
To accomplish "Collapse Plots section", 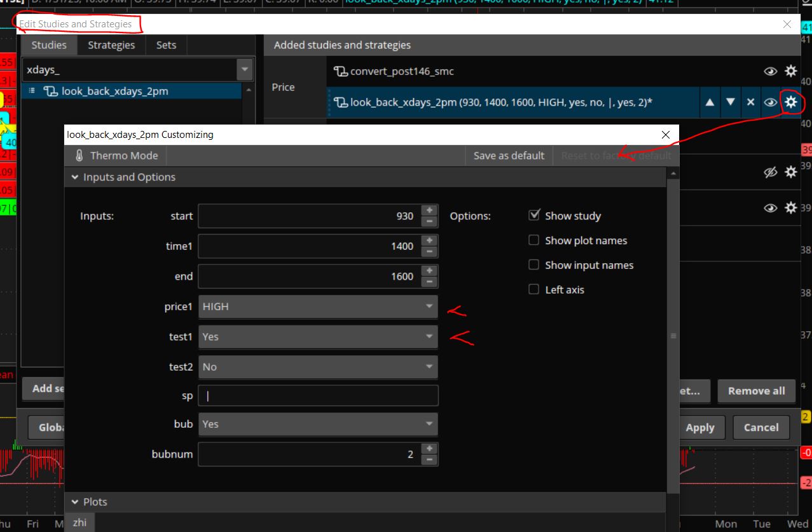I will pos(75,502).
